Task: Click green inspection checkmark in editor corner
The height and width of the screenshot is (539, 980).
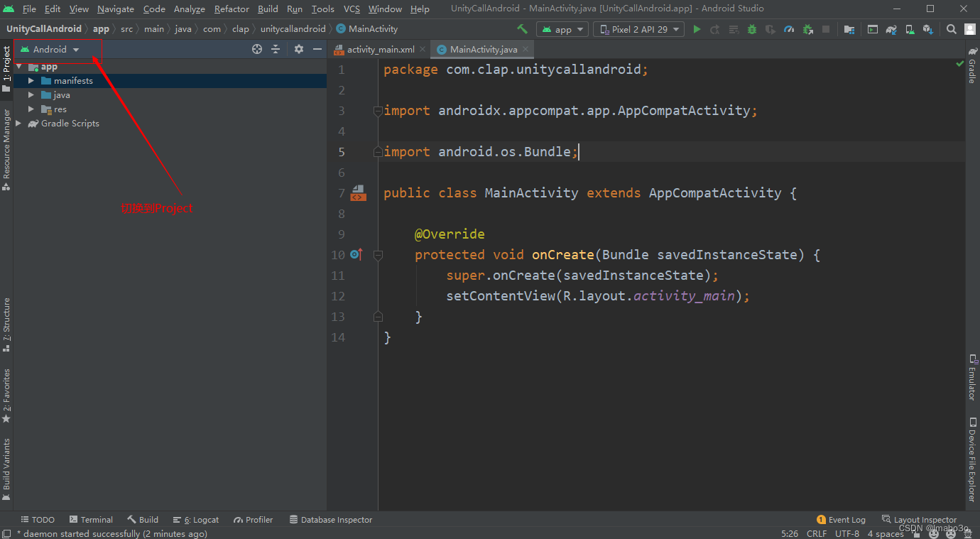Action: [960, 64]
